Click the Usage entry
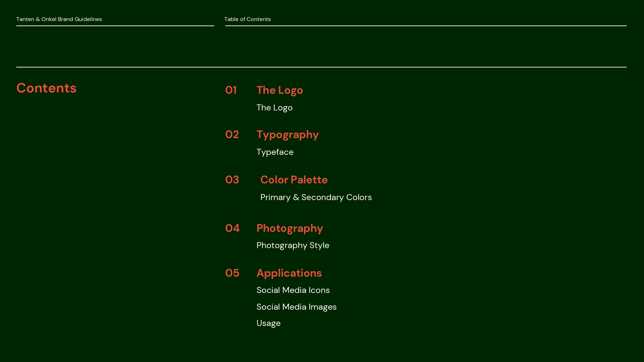The image size is (644, 362). click(x=268, y=323)
